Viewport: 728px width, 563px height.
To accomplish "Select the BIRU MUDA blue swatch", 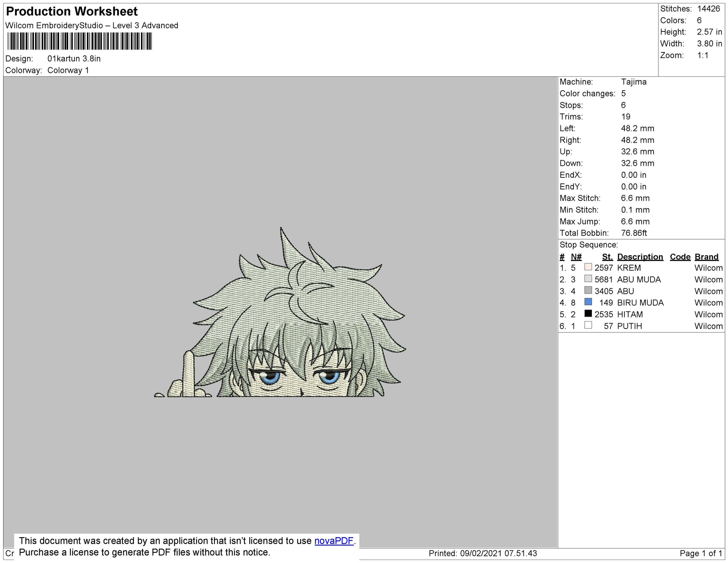I will (x=588, y=302).
